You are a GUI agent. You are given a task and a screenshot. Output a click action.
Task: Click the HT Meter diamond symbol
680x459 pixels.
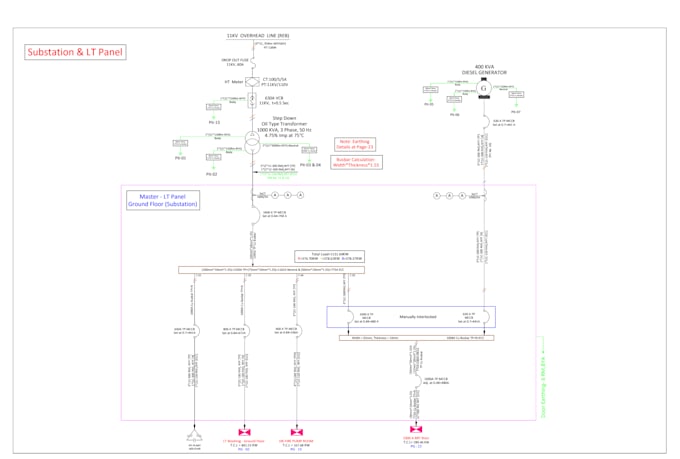[252, 82]
